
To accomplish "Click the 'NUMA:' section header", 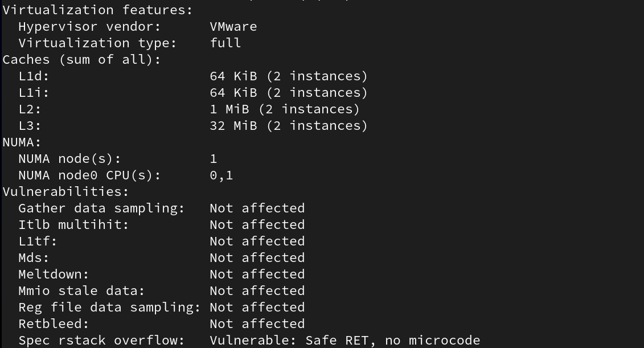I will click(x=22, y=142).
